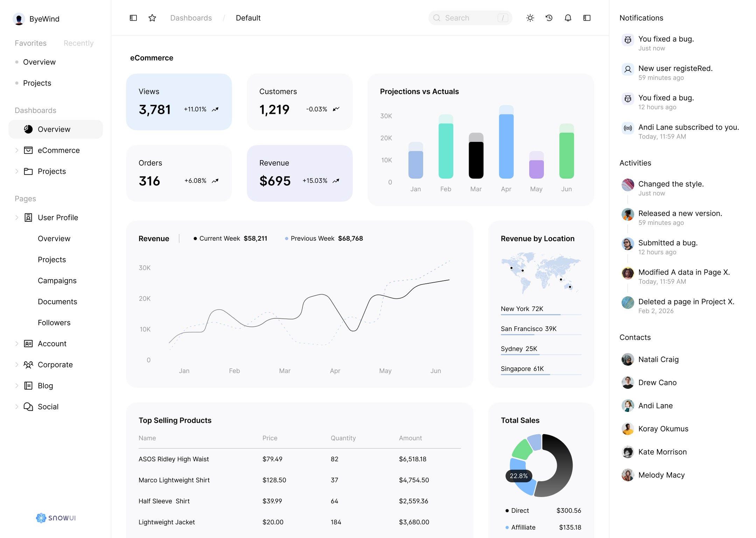Switch to the Recently tab
The height and width of the screenshot is (538, 756).
click(78, 43)
